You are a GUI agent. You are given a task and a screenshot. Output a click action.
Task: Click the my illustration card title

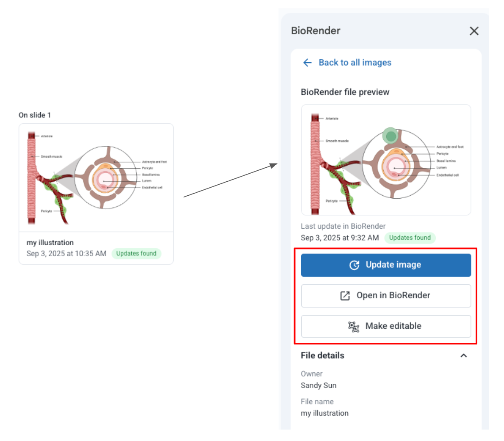tap(50, 242)
